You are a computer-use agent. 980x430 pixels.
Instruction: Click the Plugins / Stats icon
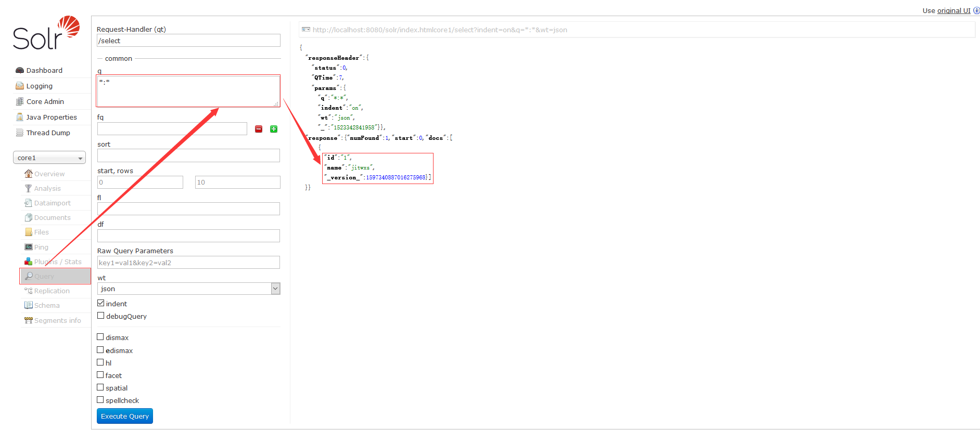[29, 262]
